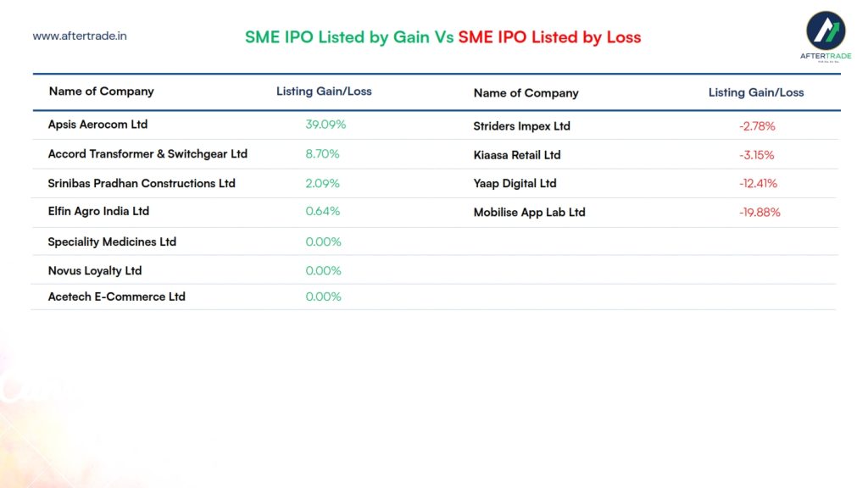868x488 pixels.
Task: Click Acetech E-Commerce Ltd row
Action: (116, 297)
